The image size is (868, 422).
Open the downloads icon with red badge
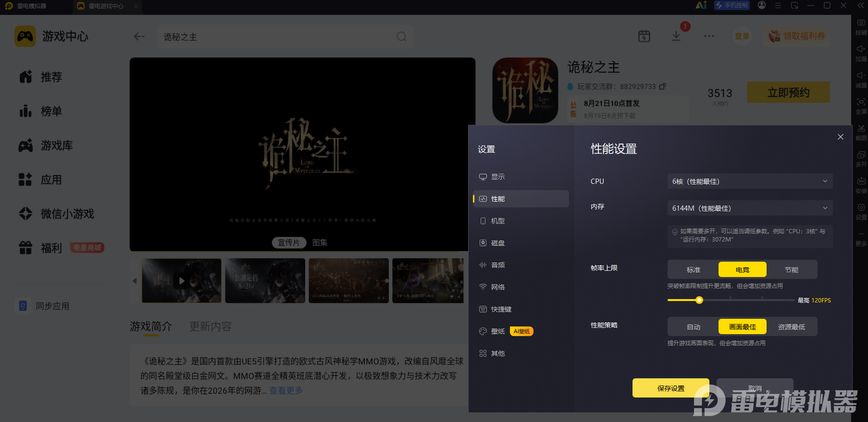(676, 36)
